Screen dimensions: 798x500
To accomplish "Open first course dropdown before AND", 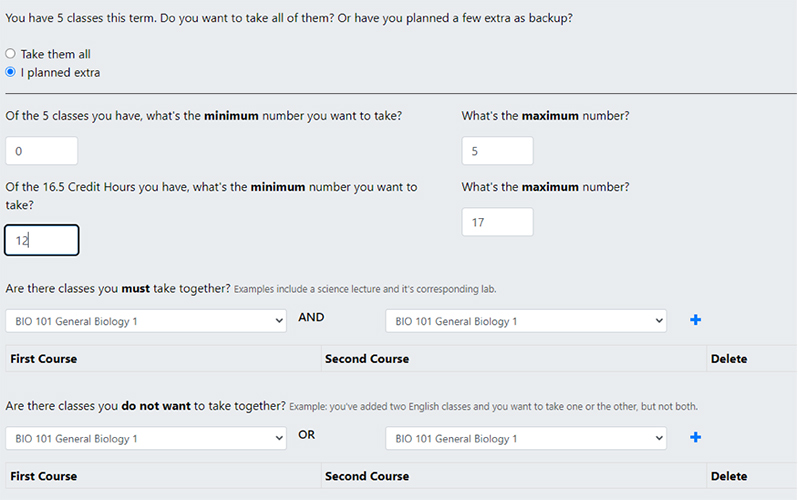I will pos(146,321).
